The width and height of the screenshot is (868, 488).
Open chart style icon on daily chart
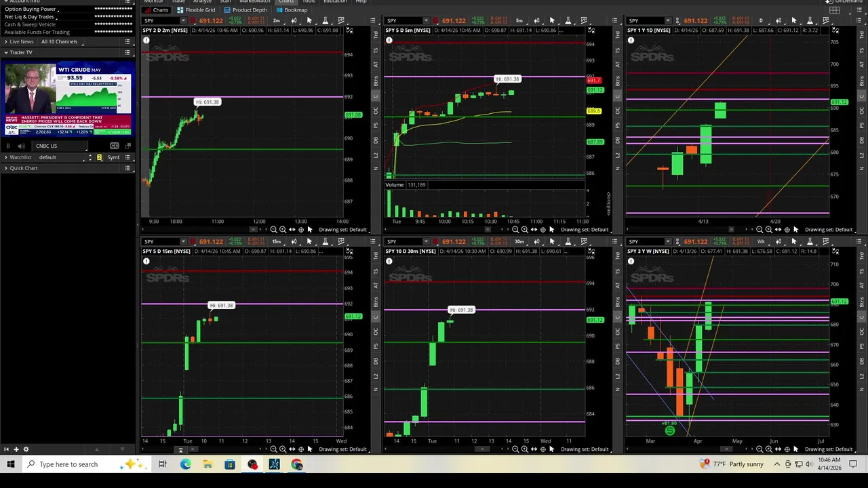(x=778, y=21)
